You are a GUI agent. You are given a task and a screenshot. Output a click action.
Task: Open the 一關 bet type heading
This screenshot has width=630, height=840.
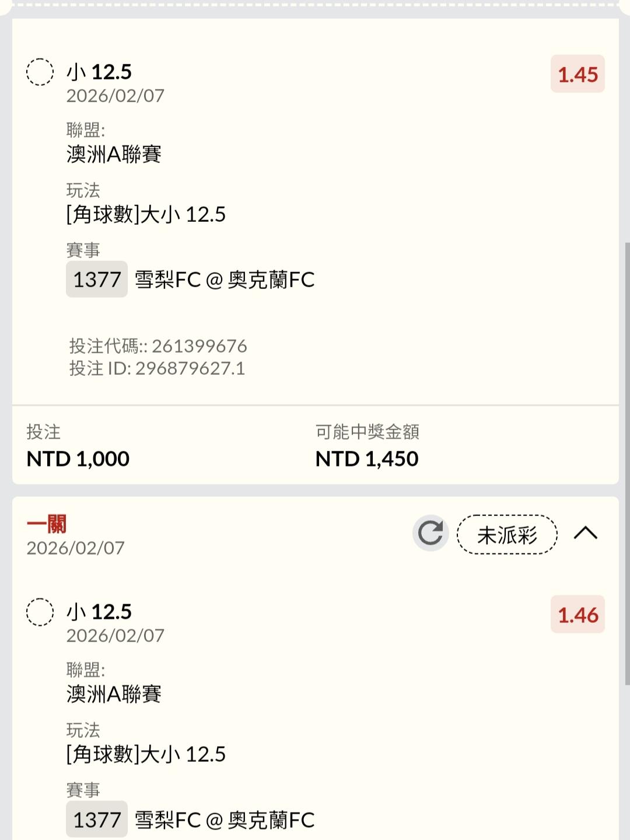pos(47,524)
